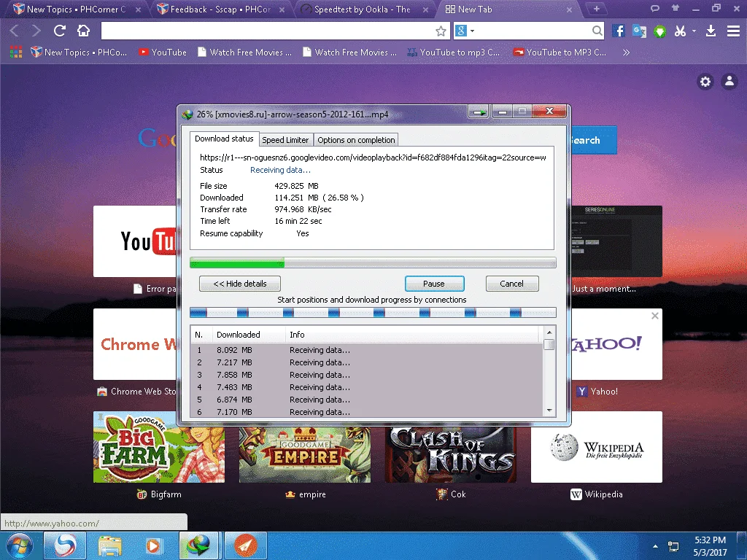Click the chat bubble icon in title bar

[655, 8]
